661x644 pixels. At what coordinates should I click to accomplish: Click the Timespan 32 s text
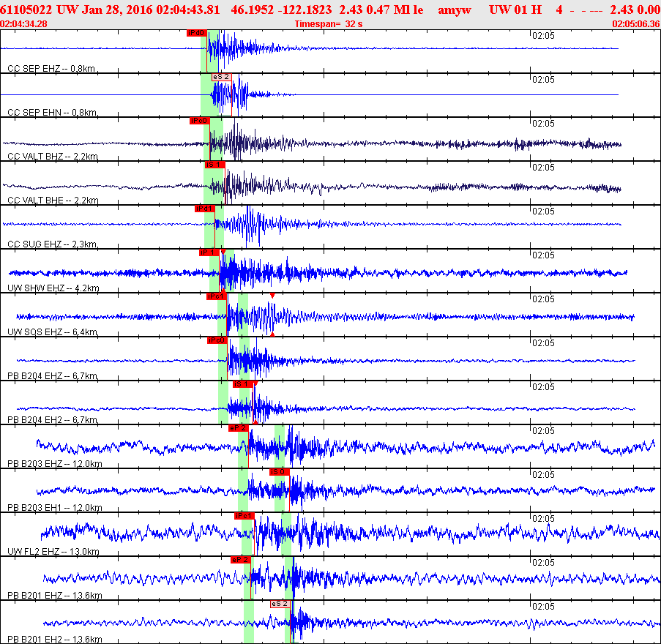(x=329, y=24)
